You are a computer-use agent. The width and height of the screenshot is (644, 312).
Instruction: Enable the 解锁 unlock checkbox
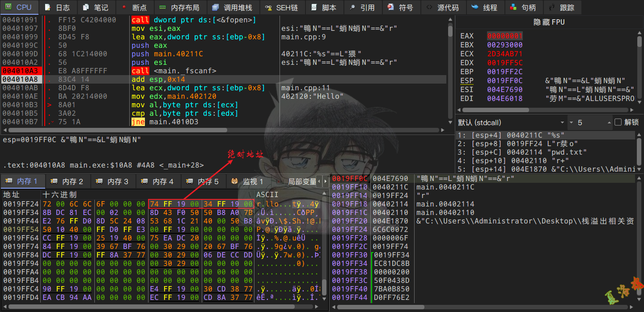[x=618, y=122]
